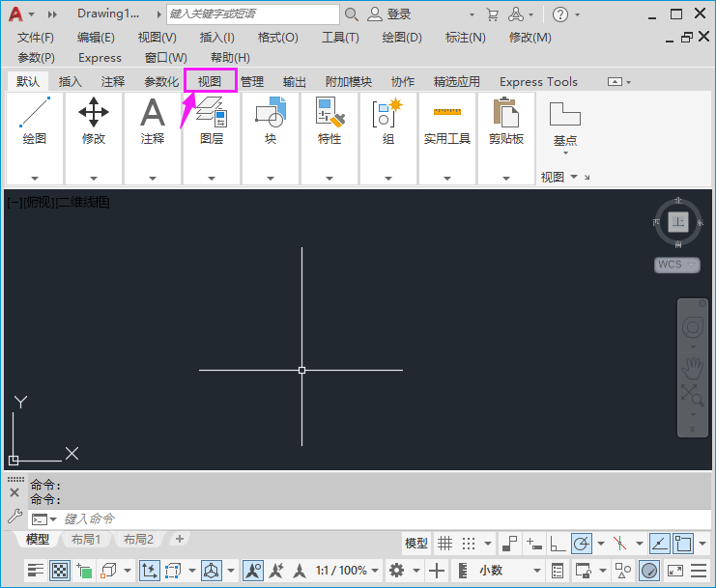The image size is (716, 588).
Task: Toggle dynamic input in status bar
Action: [533, 544]
